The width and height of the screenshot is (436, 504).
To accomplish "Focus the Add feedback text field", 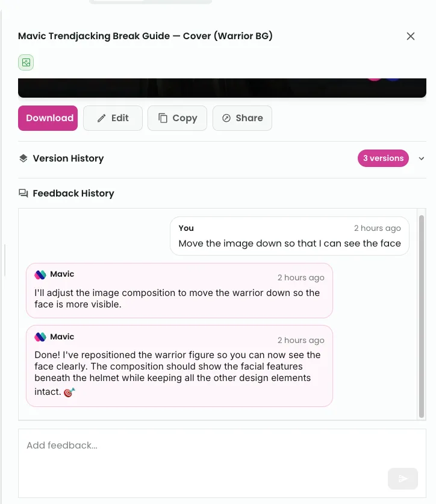I will (x=222, y=463).
